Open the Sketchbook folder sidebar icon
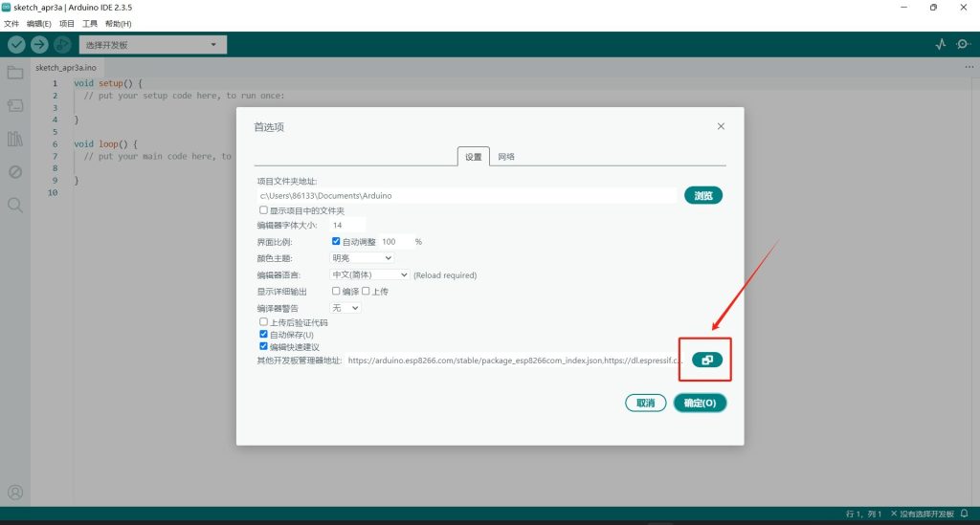Image resolution: width=980 pixels, height=525 pixels. tap(15, 73)
